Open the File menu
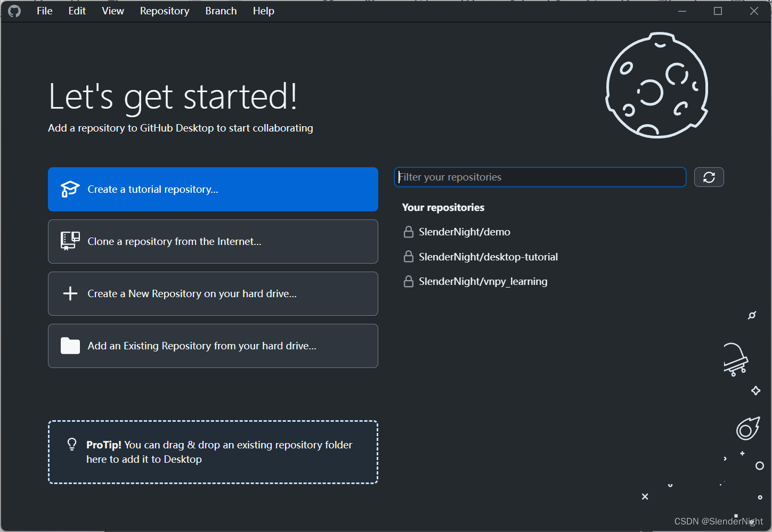The height and width of the screenshot is (532, 772). click(45, 11)
